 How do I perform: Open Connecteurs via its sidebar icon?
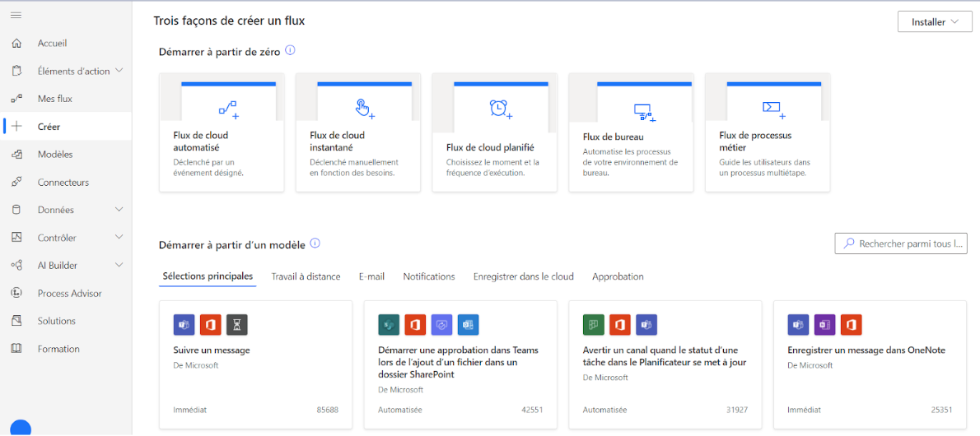pyautogui.click(x=16, y=182)
